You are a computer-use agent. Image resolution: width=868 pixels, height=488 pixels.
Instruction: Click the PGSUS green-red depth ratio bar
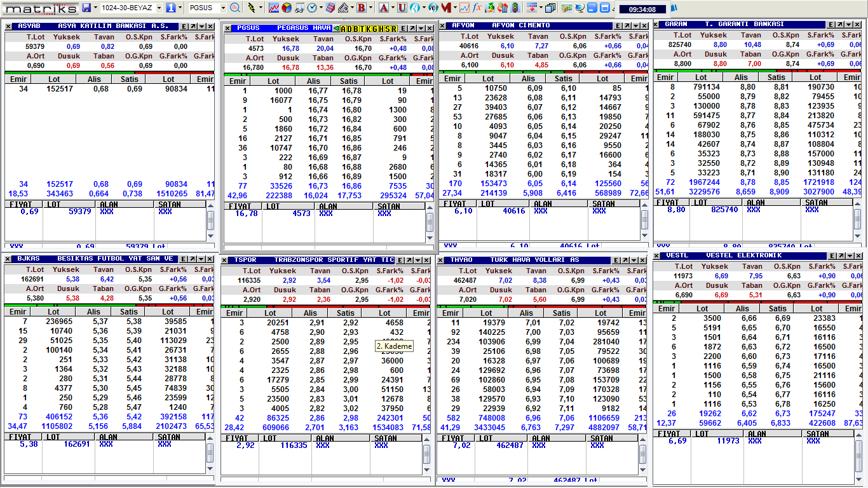328,74
